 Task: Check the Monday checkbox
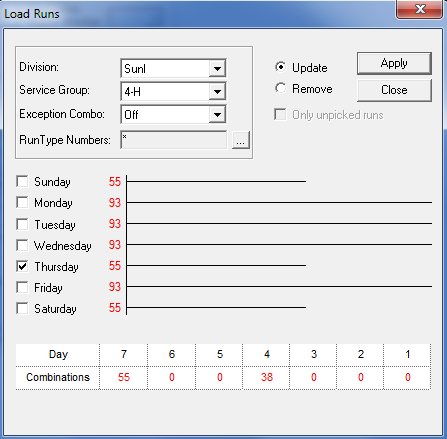22,203
